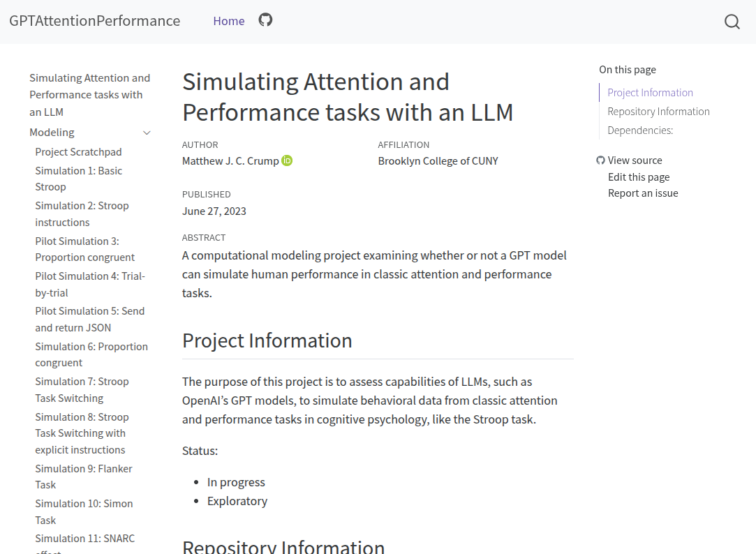The width and height of the screenshot is (756, 554).
Task: Select the Modeling sidebar section label
Action: (x=52, y=133)
